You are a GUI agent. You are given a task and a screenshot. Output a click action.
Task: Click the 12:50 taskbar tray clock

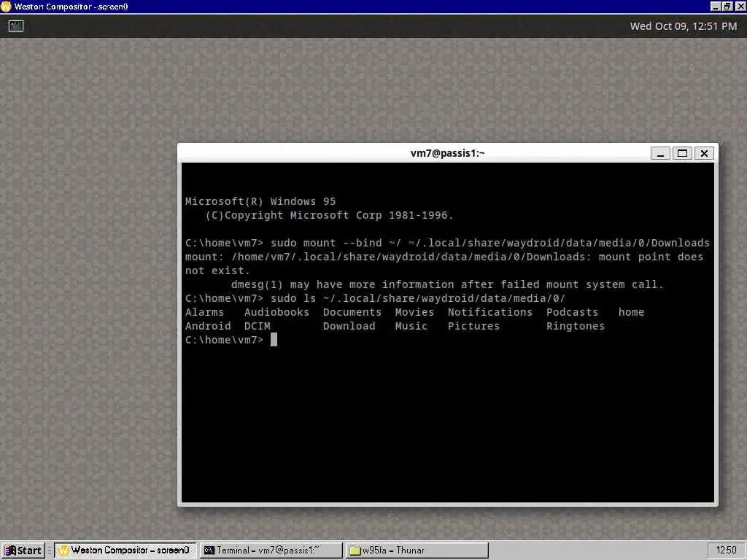point(726,551)
